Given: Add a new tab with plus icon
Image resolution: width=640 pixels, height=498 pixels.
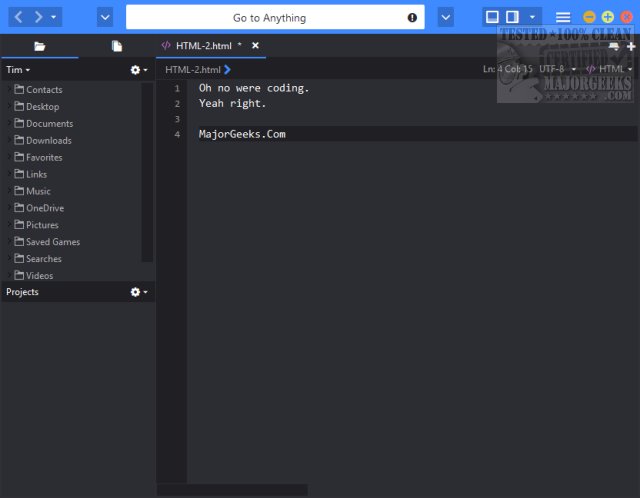Looking at the screenshot, I should coord(631,47).
